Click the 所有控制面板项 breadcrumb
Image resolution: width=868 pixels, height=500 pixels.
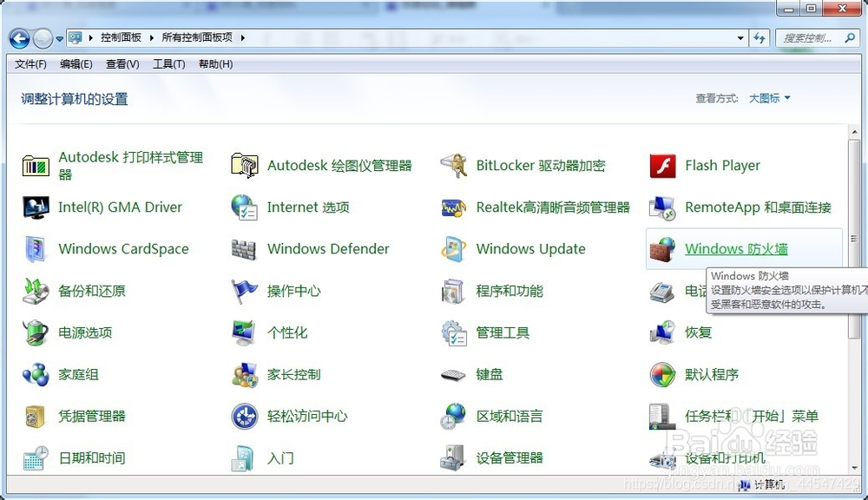tap(197, 37)
